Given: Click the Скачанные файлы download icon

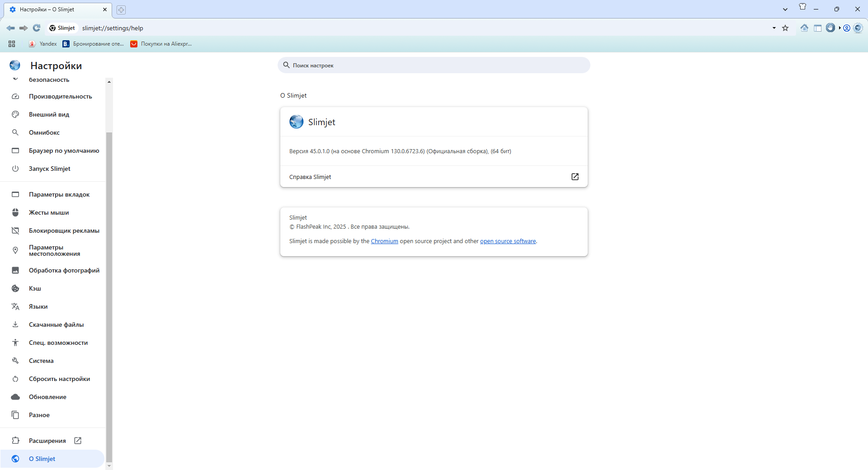Looking at the screenshot, I should pyautogui.click(x=15, y=324).
